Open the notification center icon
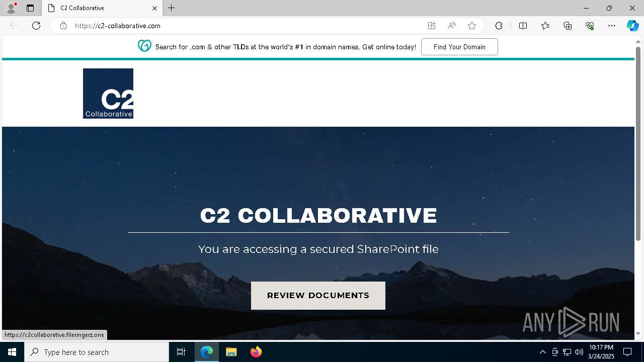This screenshot has width=644, height=362. [x=627, y=352]
